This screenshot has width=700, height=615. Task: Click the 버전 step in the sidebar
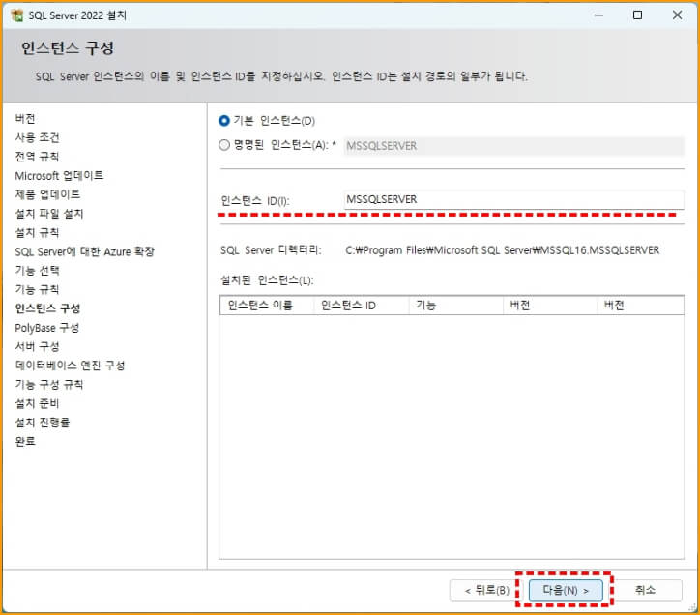(x=25, y=119)
